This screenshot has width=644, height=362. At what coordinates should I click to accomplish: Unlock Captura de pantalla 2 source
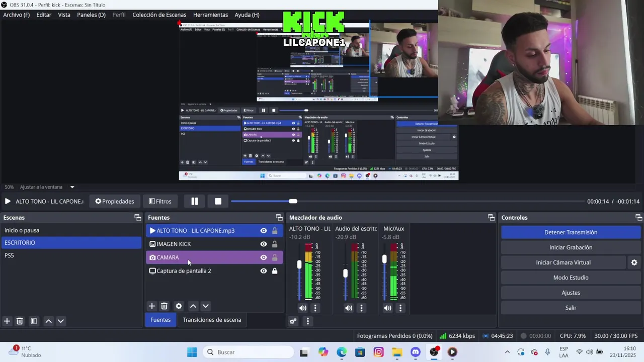275,271
